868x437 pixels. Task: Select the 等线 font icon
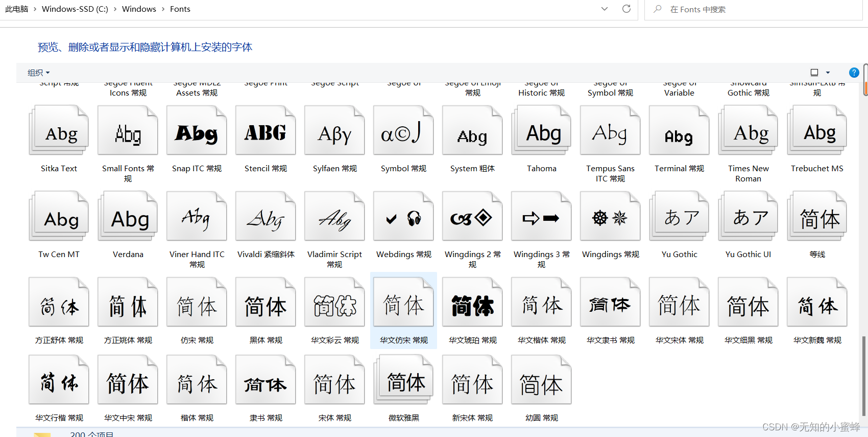coord(817,216)
